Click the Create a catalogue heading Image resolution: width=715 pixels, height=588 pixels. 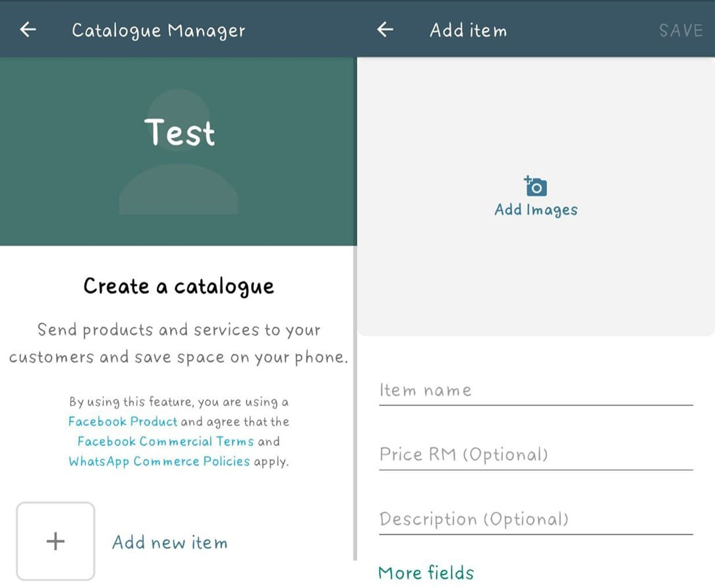(179, 286)
